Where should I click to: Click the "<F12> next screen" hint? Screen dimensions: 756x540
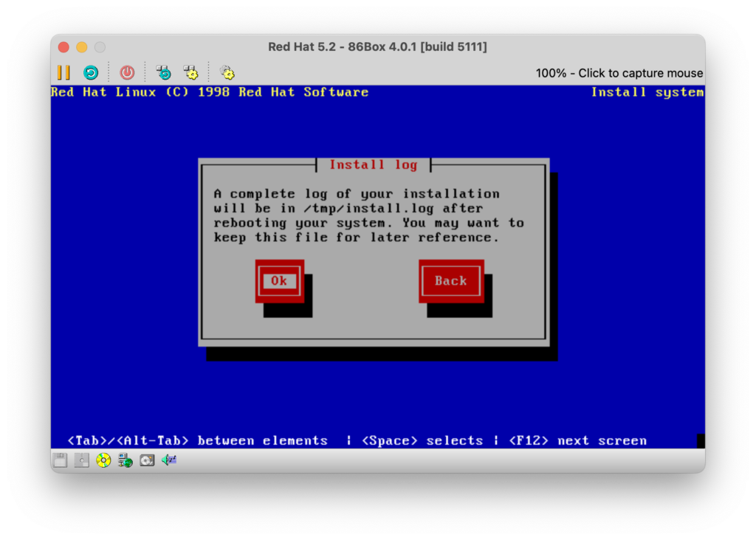(x=577, y=440)
